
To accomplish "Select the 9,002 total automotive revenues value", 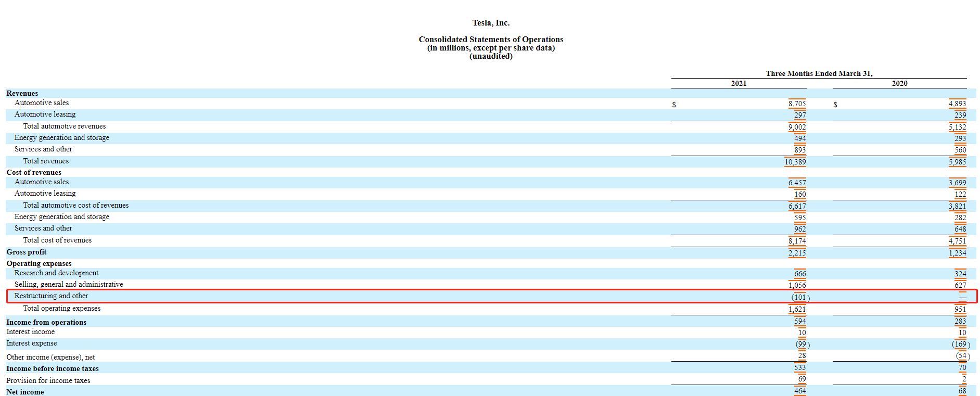I will pos(797,127).
